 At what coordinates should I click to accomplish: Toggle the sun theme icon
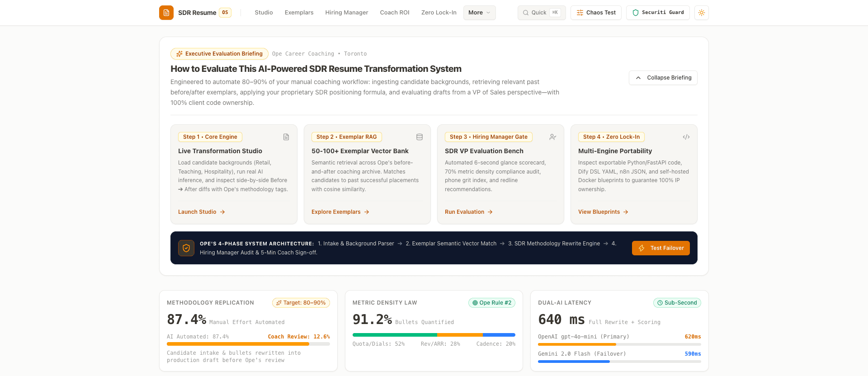(x=702, y=13)
